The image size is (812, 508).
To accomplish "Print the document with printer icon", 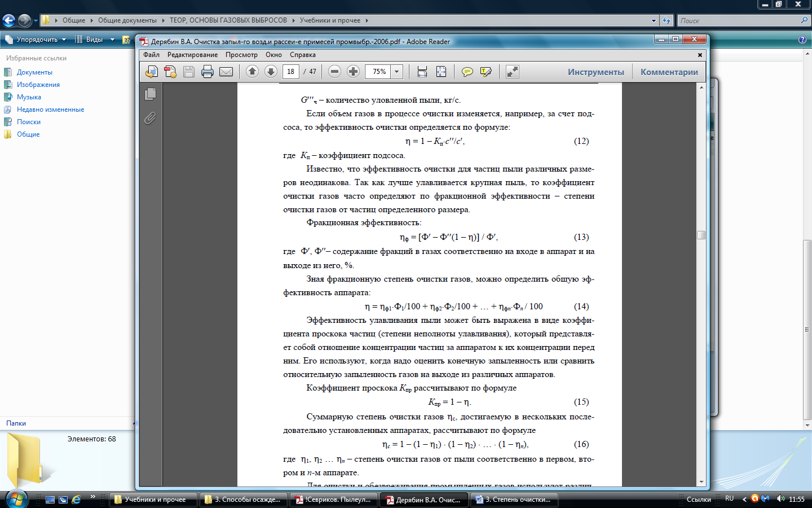I will [208, 72].
